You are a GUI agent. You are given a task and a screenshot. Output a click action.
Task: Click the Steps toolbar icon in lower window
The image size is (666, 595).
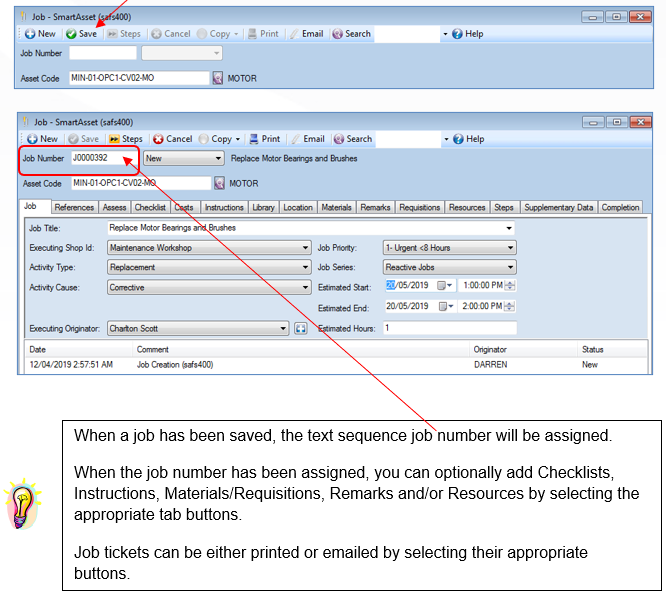[114, 139]
